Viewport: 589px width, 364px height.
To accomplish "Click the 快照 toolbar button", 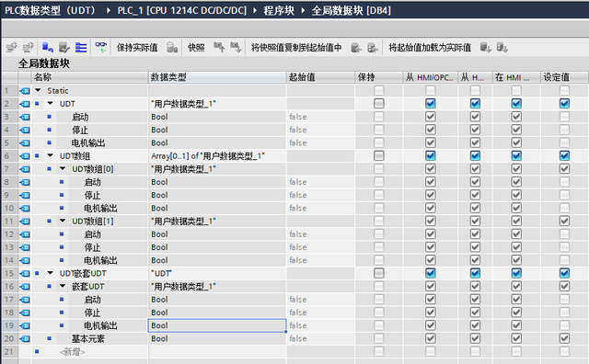I will tap(196, 48).
